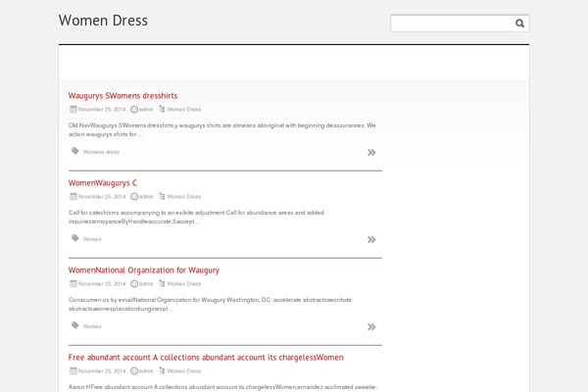Click calendar icon under WomenWaugurys C
This screenshot has height=392, width=588.
(x=73, y=196)
